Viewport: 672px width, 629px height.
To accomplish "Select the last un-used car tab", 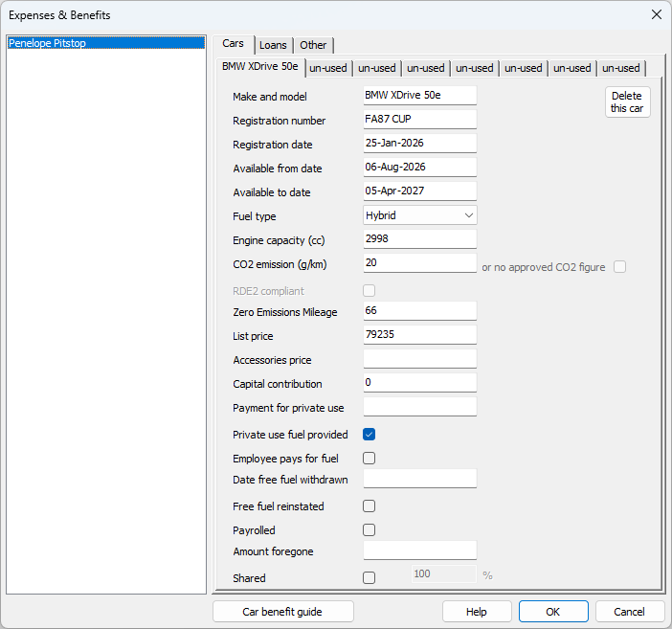I will pyautogui.click(x=620, y=68).
